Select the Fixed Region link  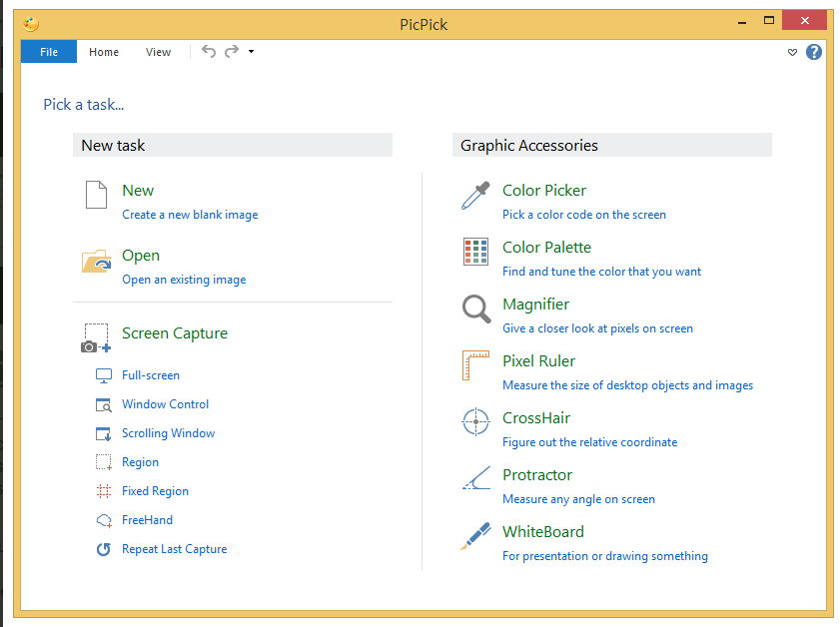pos(156,491)
